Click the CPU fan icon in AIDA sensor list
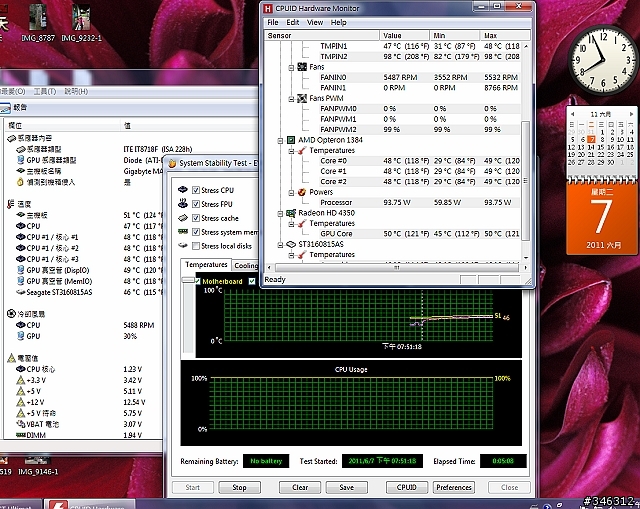 [x=20, y=325]
